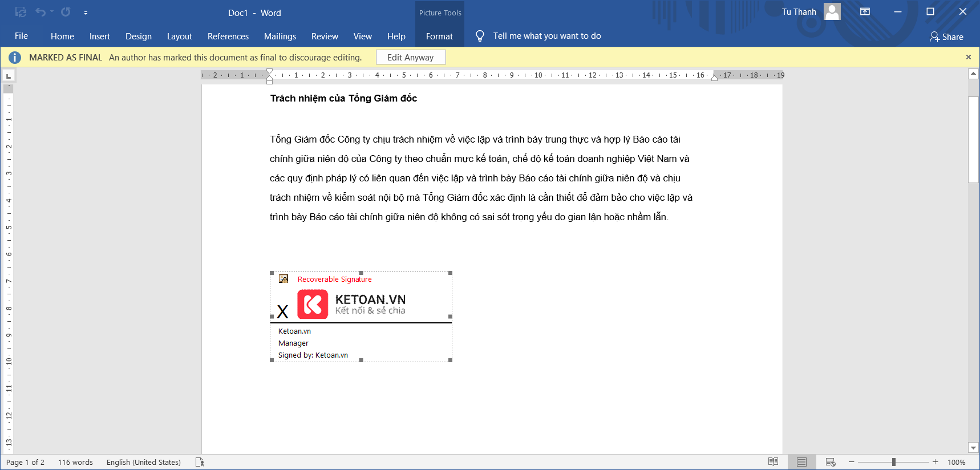Open the References ribbon tab

tap(228, 37)
